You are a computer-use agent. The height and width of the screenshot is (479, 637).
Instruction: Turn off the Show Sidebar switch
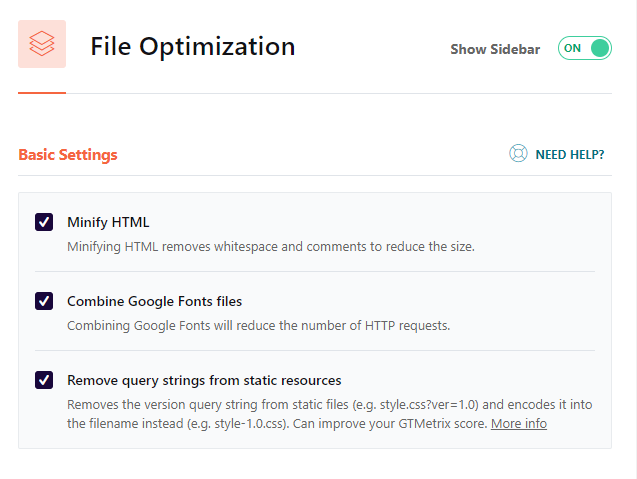584,48
